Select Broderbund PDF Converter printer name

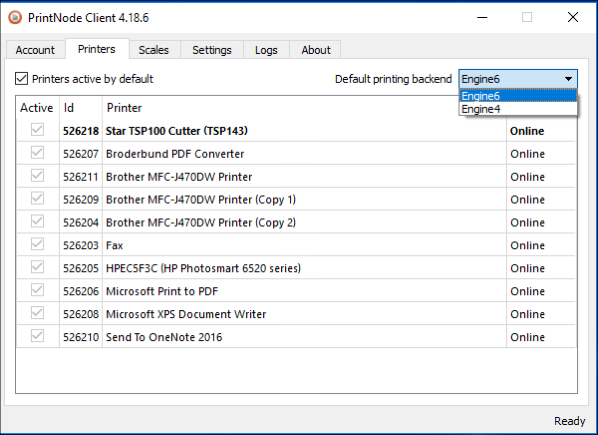(x=175, y=154)
